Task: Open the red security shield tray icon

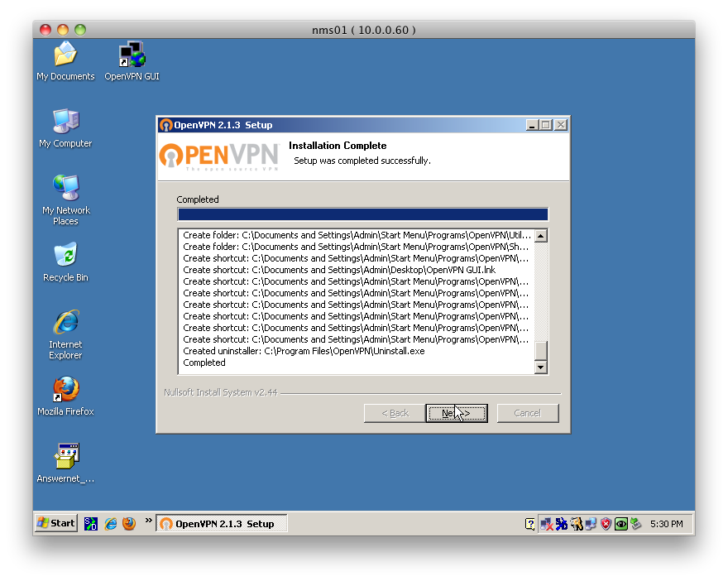Action: pyautogui.click(x=606, y=525)
